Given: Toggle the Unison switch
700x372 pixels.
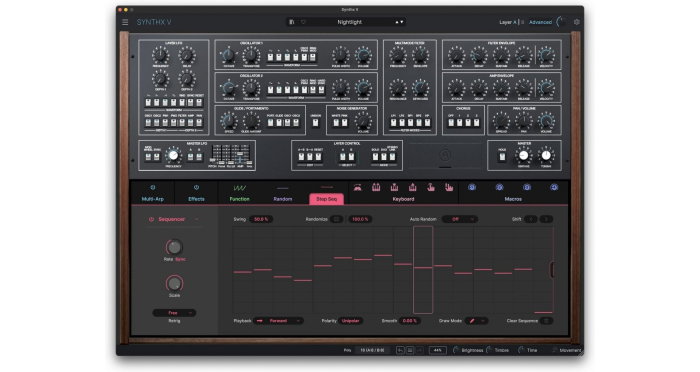Looking at the screenshot, I should (x=316, y=122).
